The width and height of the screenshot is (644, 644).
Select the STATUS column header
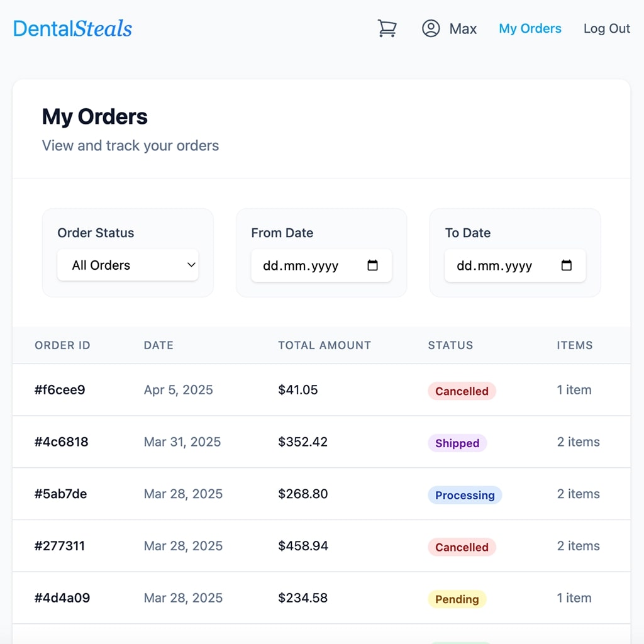pyautogui.click(x=450, y=345)
